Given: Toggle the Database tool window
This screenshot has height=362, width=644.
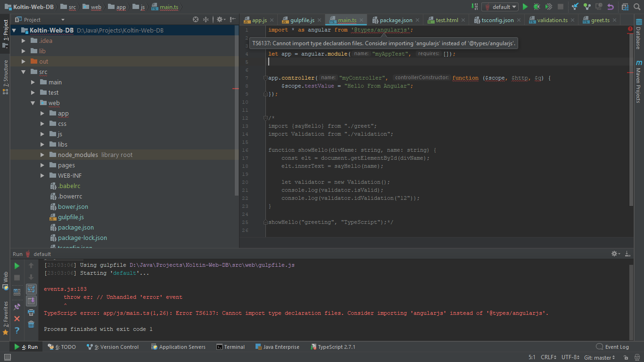Looking at the screenshot, I should click(x=638, y=35).
